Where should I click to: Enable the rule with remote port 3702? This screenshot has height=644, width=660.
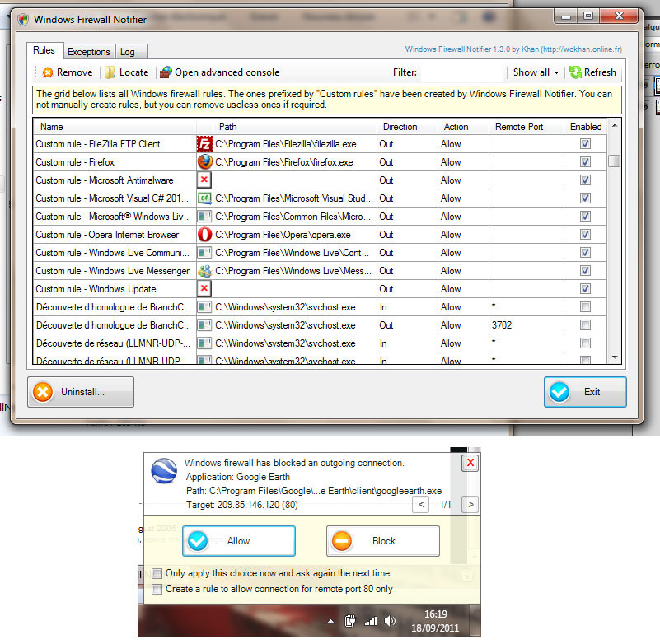(x=585, y=324)
